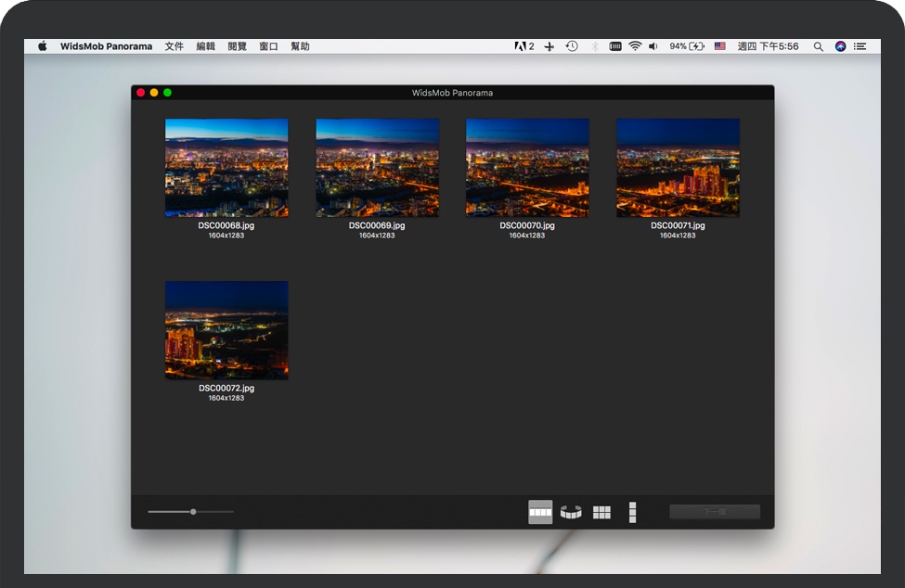Open the US flag input source menu
Image resolution: width=905 pixels, height=588 pixels.
[x=720, y=46]
